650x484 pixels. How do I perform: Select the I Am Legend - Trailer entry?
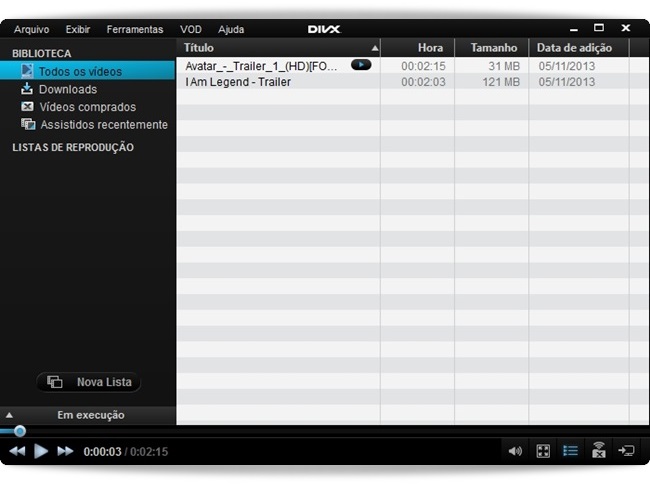coord(238,82)
